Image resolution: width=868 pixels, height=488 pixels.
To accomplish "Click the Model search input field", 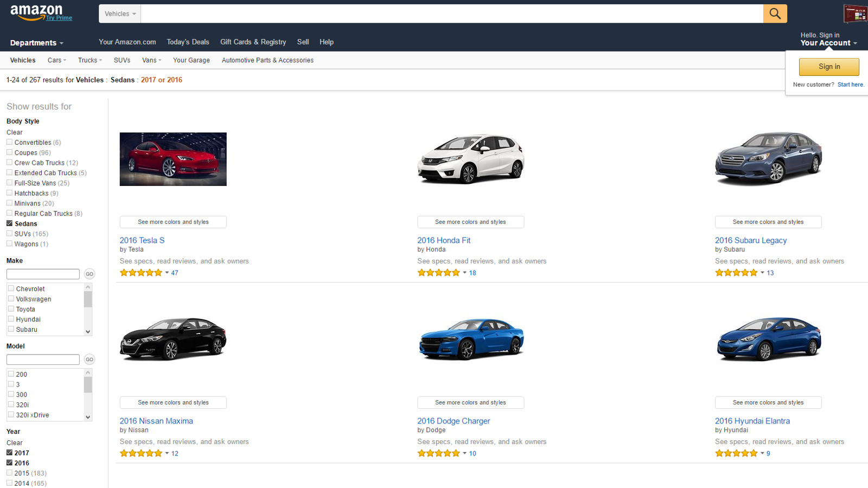I will [43, 359].
